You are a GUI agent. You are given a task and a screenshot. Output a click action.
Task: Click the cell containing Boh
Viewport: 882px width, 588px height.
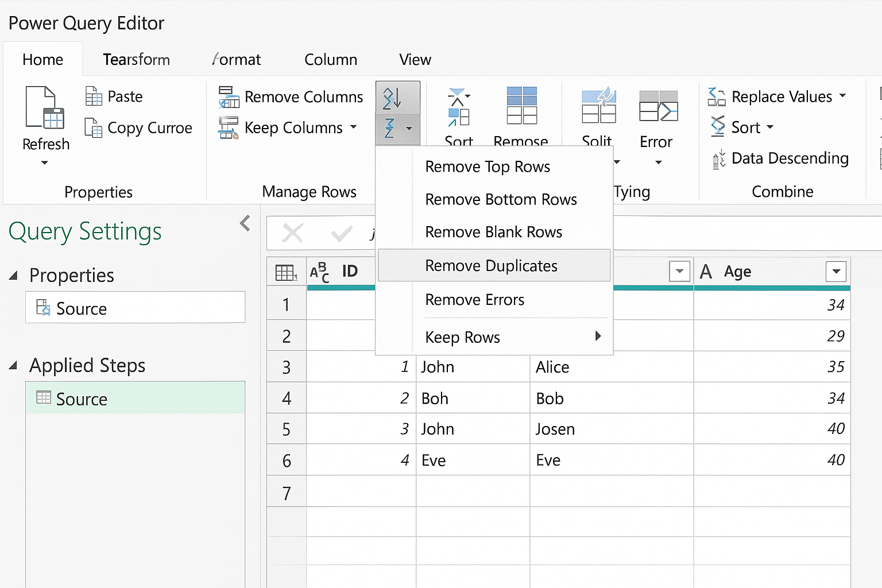click(473, 398)
